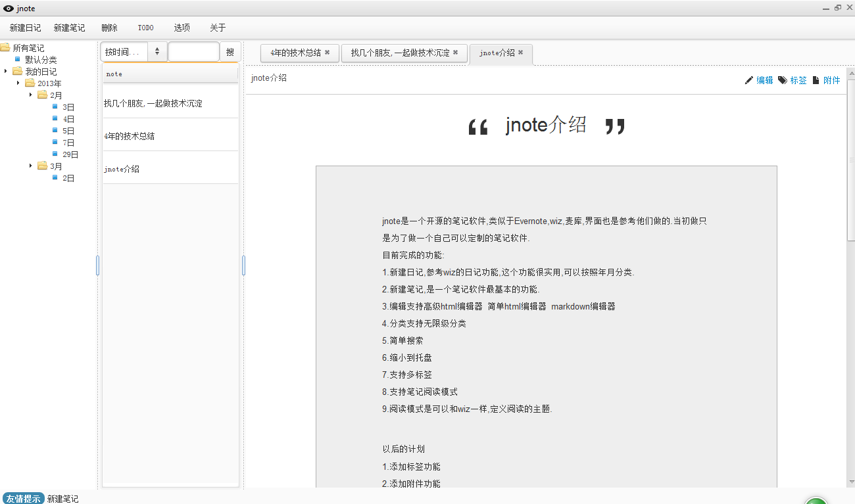
Task: Click the 编辑 link
Action: [765, 80]
